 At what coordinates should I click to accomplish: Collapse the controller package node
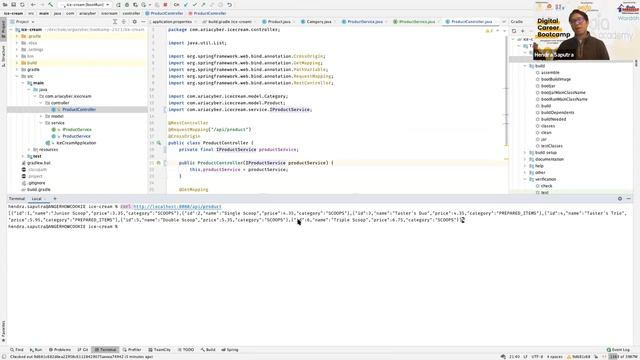click(x=41, y=103)
